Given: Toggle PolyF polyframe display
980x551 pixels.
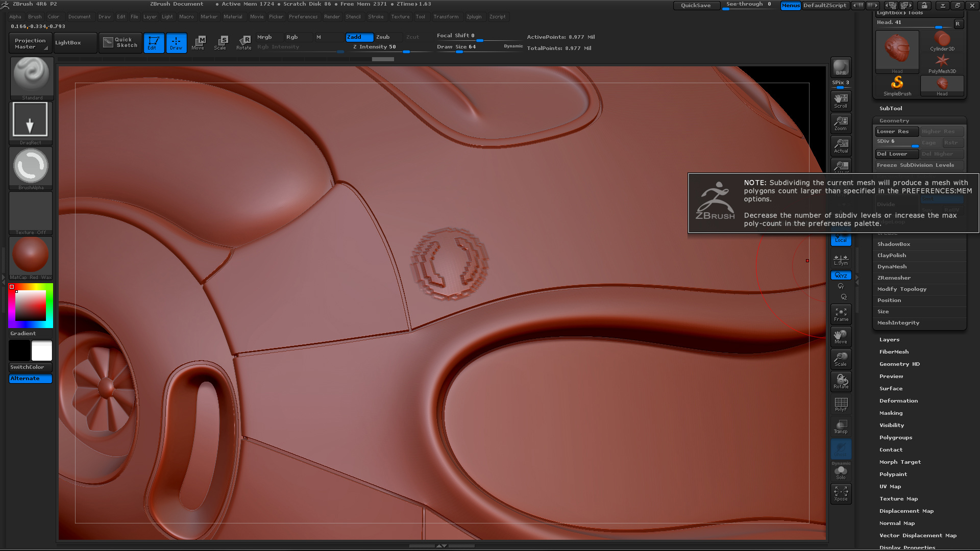Looking at the screenshot, I should tap(841, 404).
